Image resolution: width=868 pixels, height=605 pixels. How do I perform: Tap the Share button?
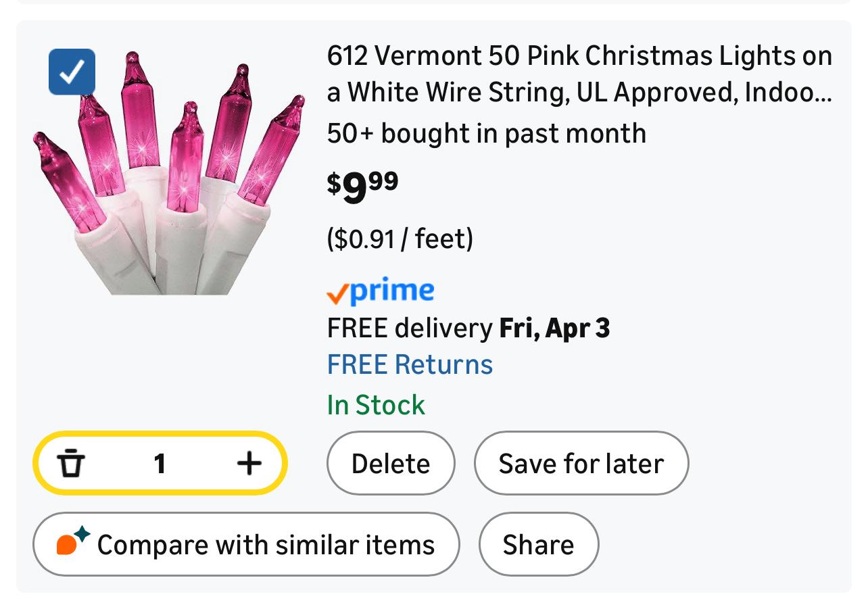[x=538, y=544]
